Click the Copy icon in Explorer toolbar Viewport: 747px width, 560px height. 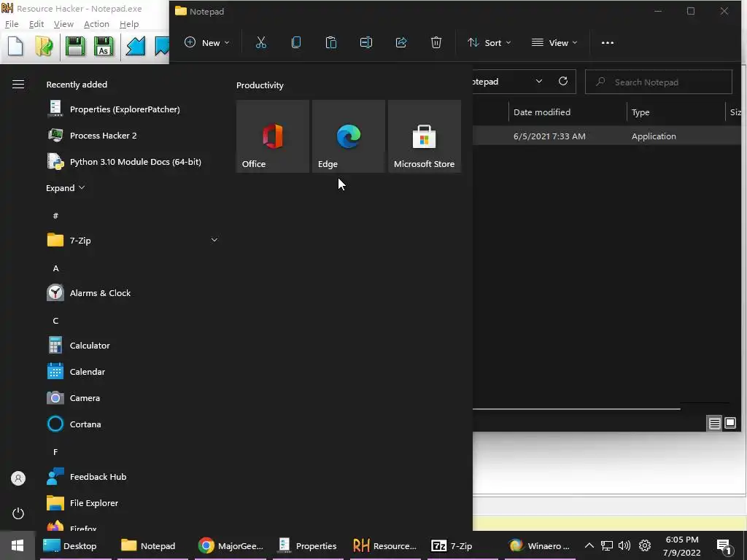[296, 42]
